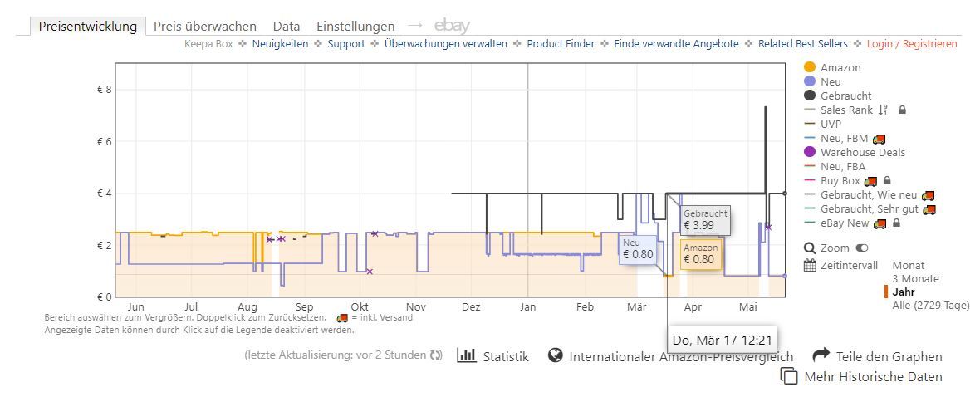Click the lock icon beside Sales Rank
This screenshot has height=397, width=980.
tap(902, 110)
